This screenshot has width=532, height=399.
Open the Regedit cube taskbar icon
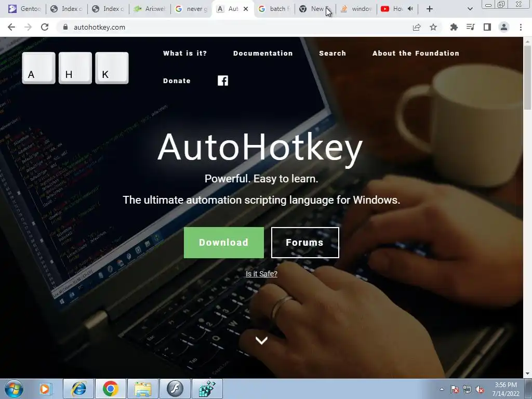point(207,389)
